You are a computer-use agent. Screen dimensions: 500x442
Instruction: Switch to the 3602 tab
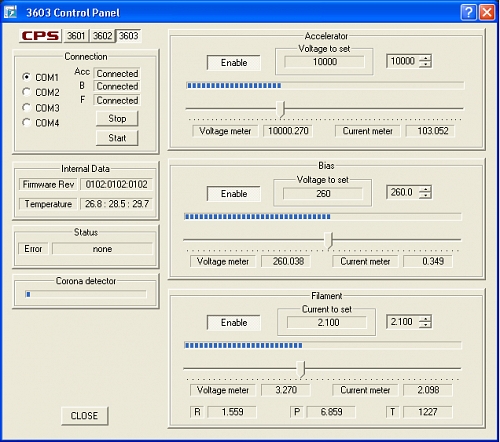[x=102, y=36]
